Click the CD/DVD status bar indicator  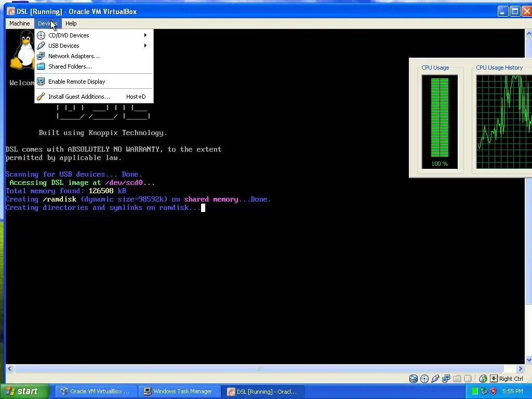[424, 379]
